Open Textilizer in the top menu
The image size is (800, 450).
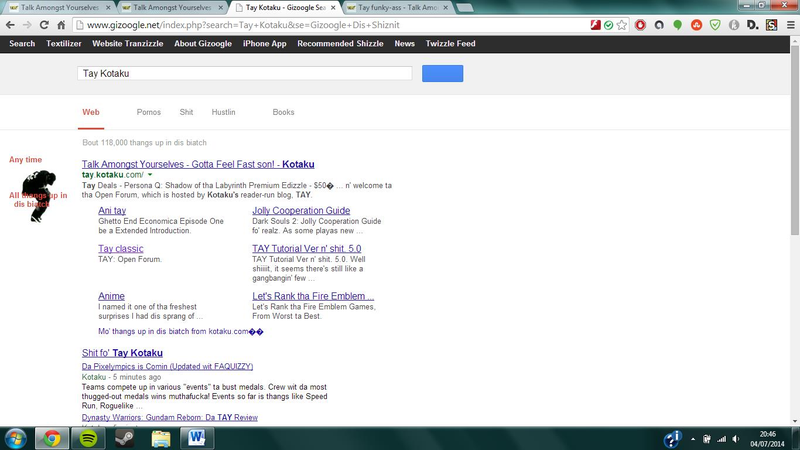coord(64,44)
